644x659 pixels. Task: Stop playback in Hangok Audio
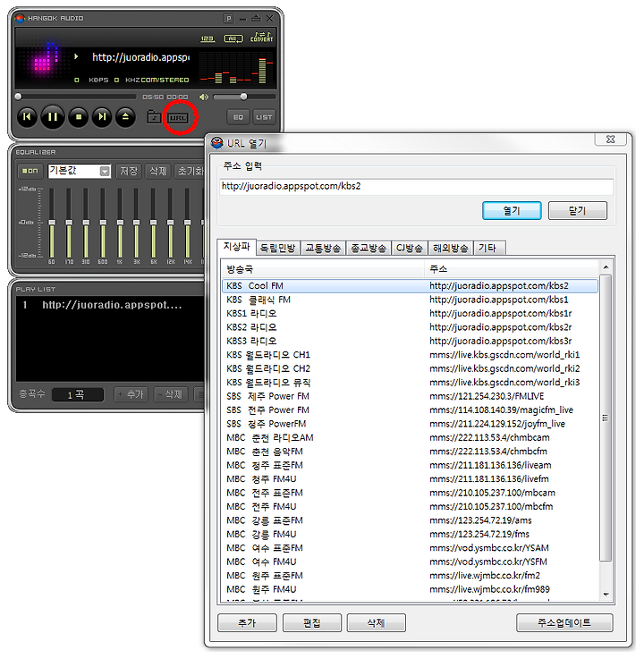(x=78, y=117)
